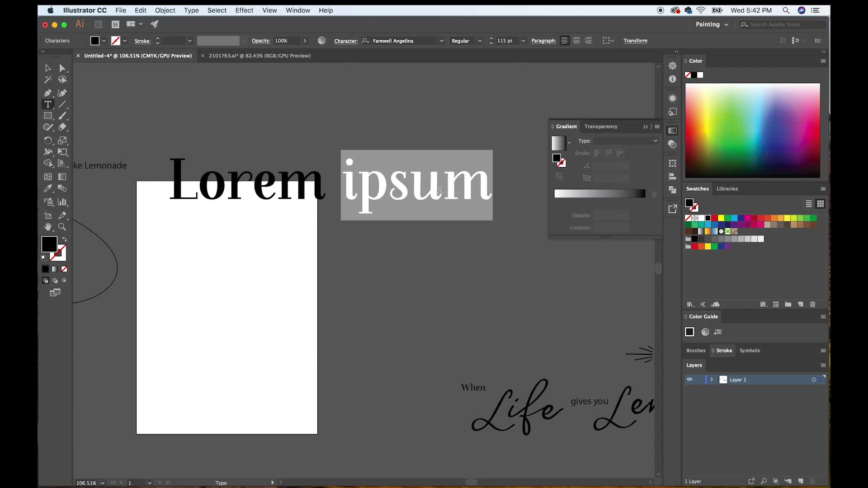Select the Gradient tool
The image size is (868, 488).
click(63, 177)
